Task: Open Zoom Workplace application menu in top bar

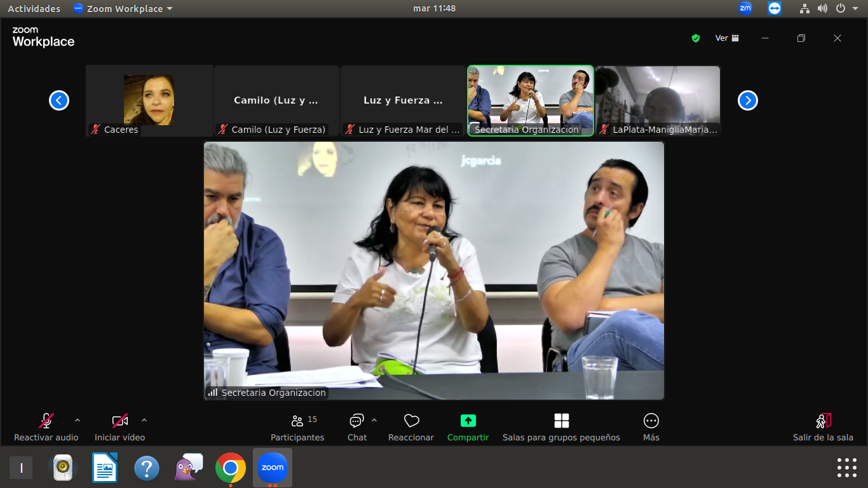Action: 123,9
